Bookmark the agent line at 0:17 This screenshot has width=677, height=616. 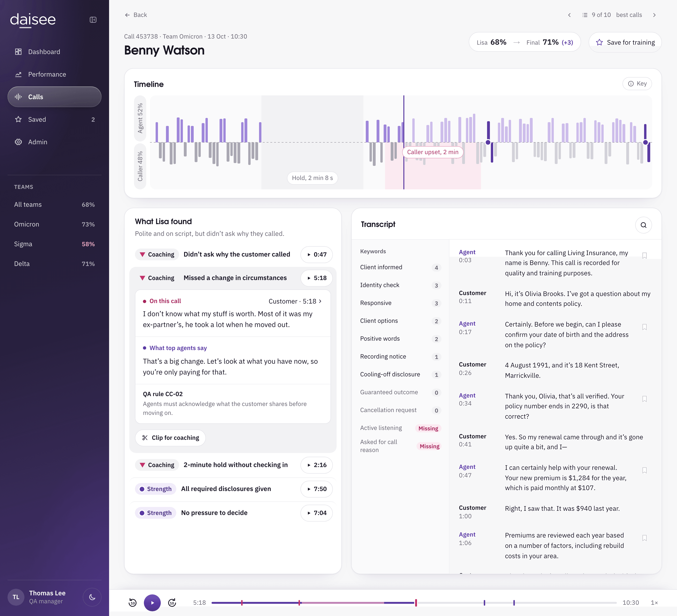pyautogui.click(x=644, y=327)
